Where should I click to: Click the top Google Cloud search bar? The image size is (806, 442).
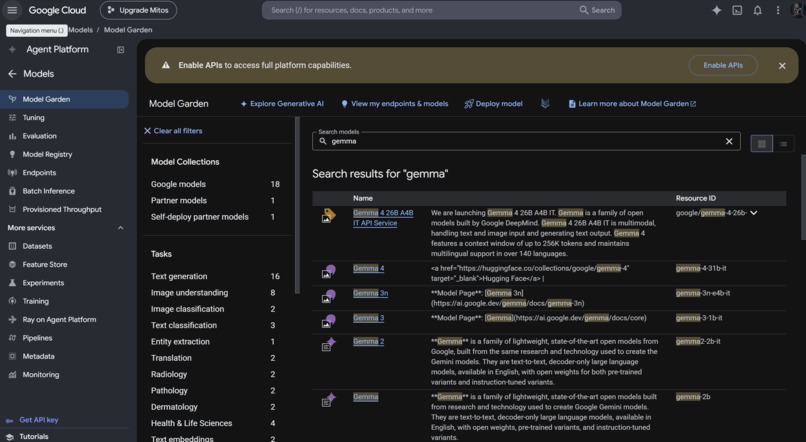coord(441,10)
